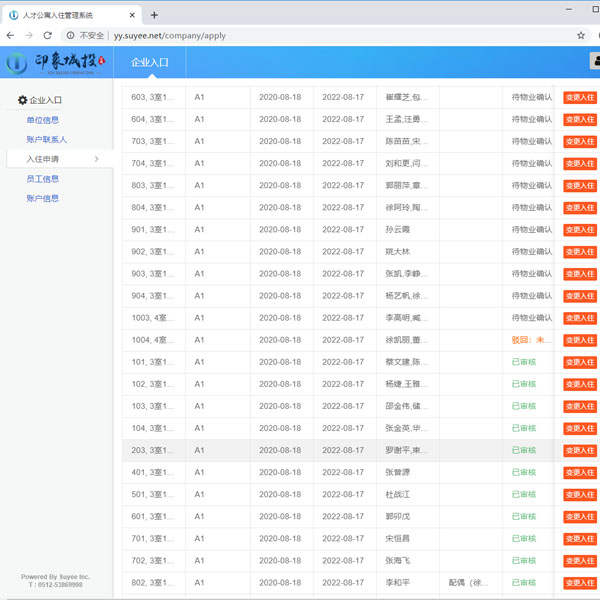
Task: Click 变更入住 for room 802 row
Action: point(580,583)
